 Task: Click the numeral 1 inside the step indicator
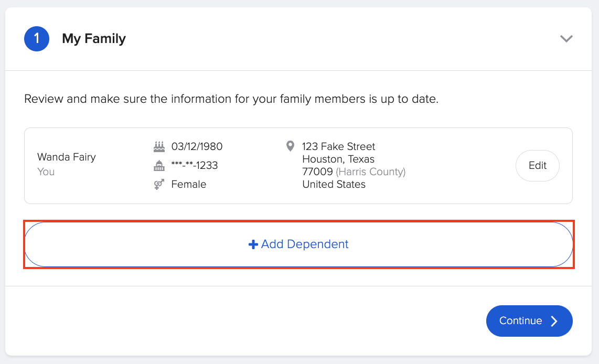click(36, 38)
